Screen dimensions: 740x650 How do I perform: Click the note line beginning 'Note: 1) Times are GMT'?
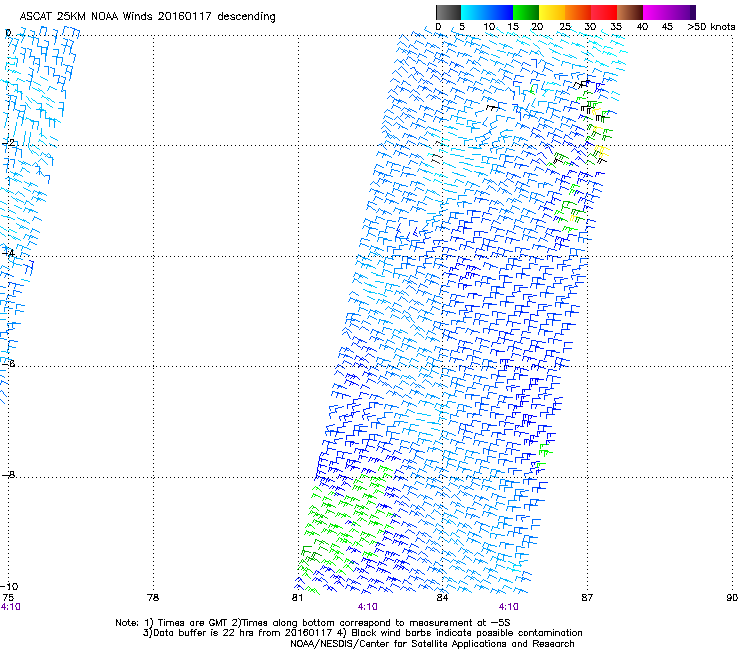pyautogui.click(x=312, y=623)
